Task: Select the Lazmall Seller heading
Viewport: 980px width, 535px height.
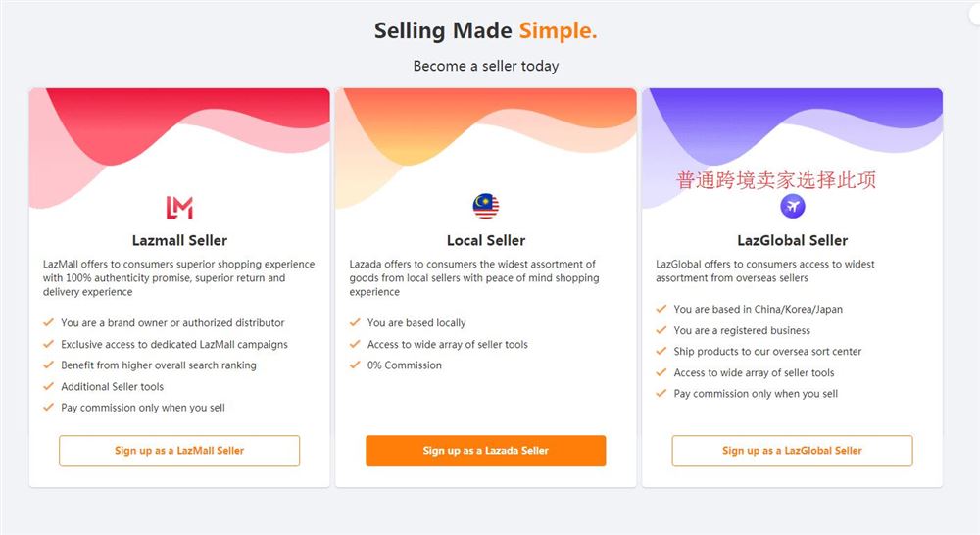Action: click(x=179, y=241)
